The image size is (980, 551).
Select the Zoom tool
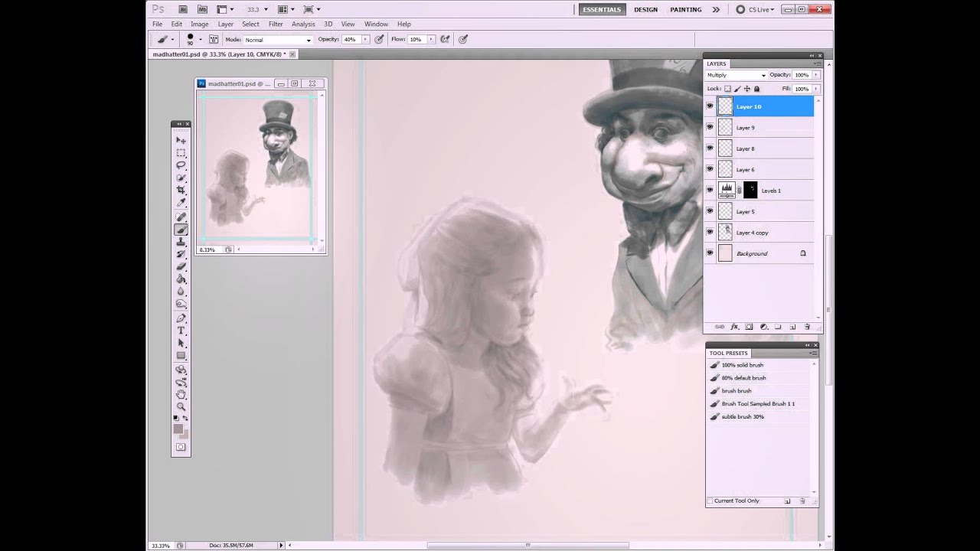click(x=181, y=406)
